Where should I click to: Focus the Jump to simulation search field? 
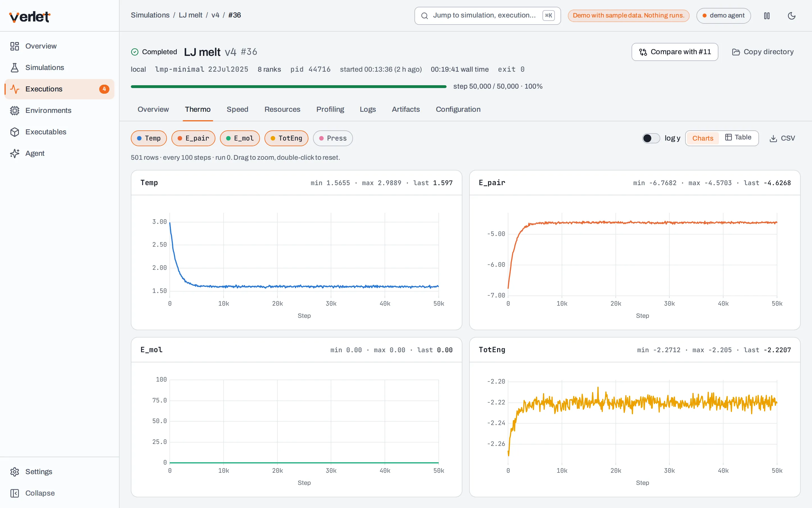click(487, 16)
